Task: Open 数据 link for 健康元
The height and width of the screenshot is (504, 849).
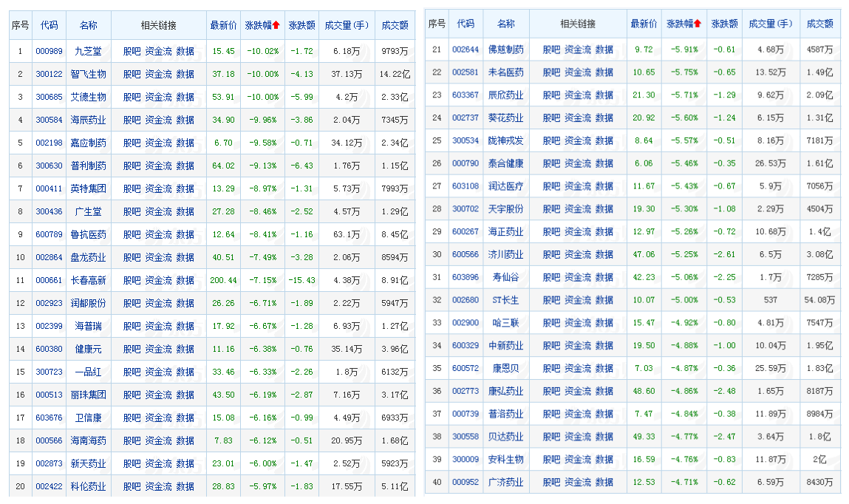Action: tap(185, 349)
